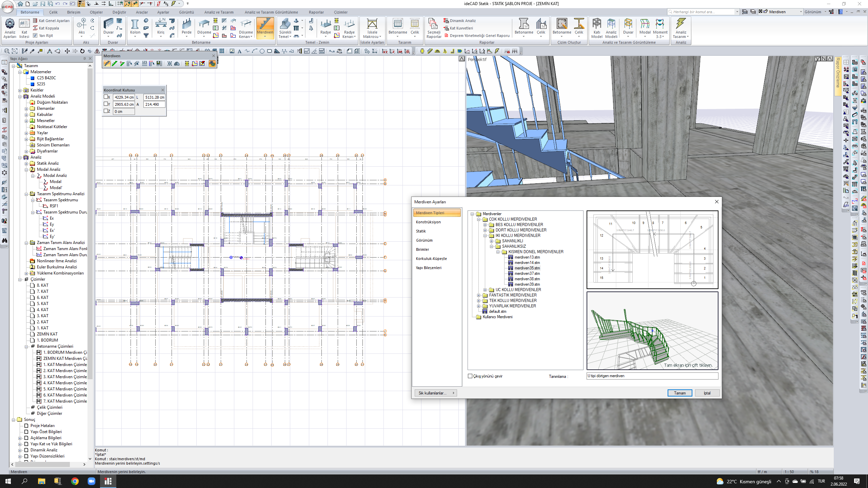Open stair settings icon in Merdiven toolbar

click(x=212, y=63)
